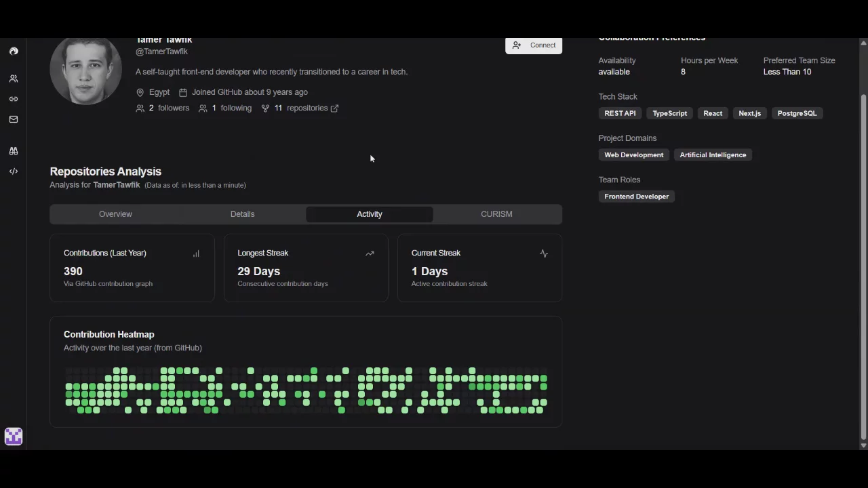Open the code brackets sidebar icon

pos(14,171)
